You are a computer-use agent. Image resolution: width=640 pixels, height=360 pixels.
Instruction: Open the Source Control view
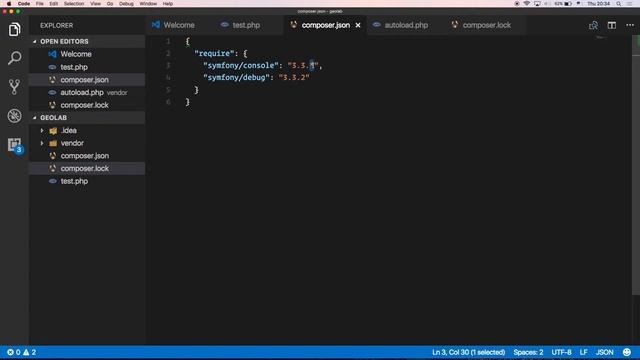pos(14,87)
